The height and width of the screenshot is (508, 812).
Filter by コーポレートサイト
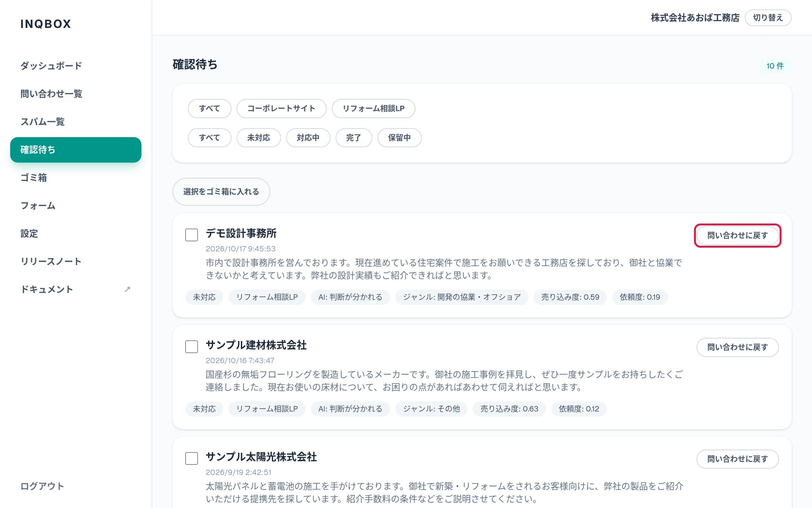pos(281,109)
